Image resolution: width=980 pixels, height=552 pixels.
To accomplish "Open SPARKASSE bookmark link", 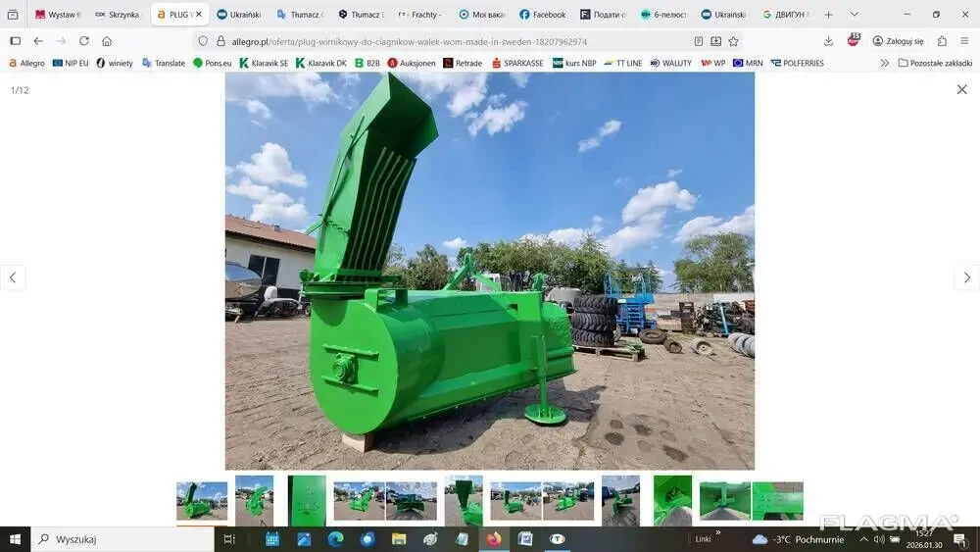I will coord(516,63).
